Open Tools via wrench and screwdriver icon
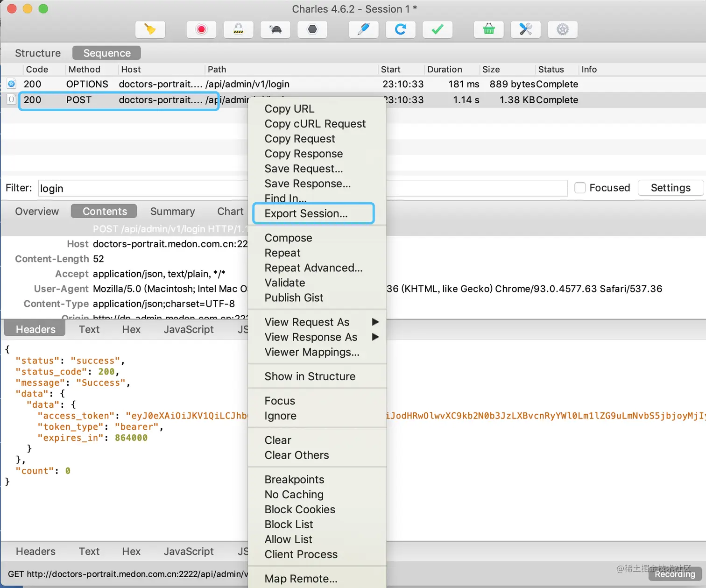706x588 pixels. click(526, 30)
